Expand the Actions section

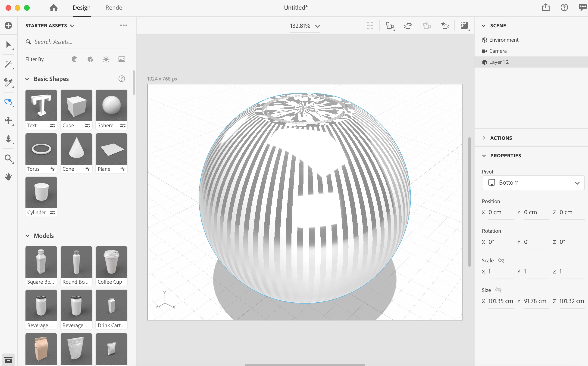501,138
